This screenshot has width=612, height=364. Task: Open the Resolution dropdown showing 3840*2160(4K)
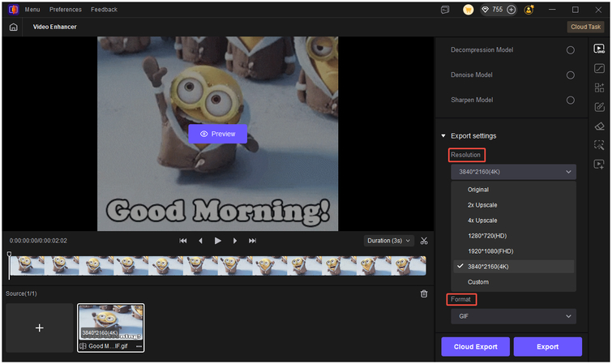pyautogui.click(x=513, y=172)
